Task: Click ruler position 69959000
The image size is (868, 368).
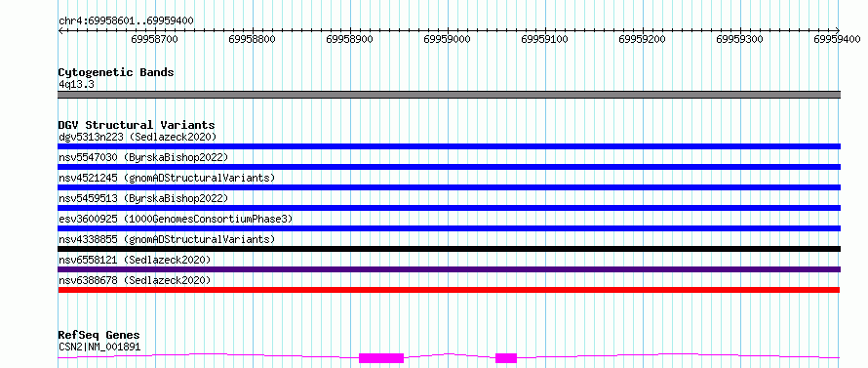Action: pyautogui.click(x=448, y=39)
